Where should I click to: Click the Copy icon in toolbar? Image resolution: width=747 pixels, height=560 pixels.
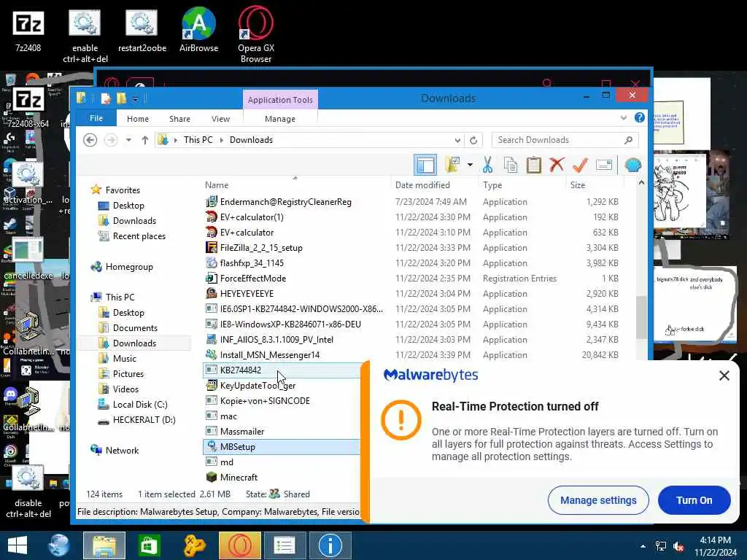pyautogui.click(x=510, y=166)
